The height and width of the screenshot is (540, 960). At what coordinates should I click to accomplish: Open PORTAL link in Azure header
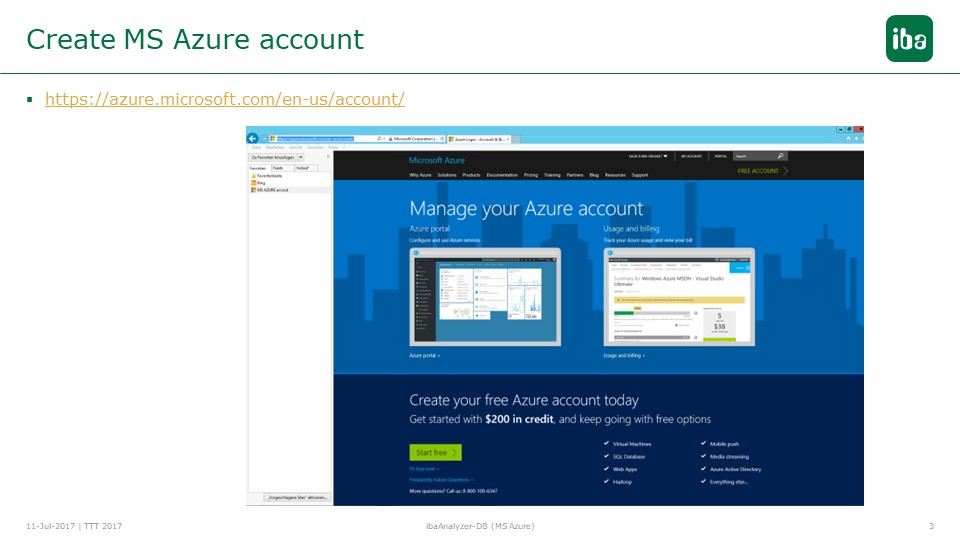coord(721,156)
